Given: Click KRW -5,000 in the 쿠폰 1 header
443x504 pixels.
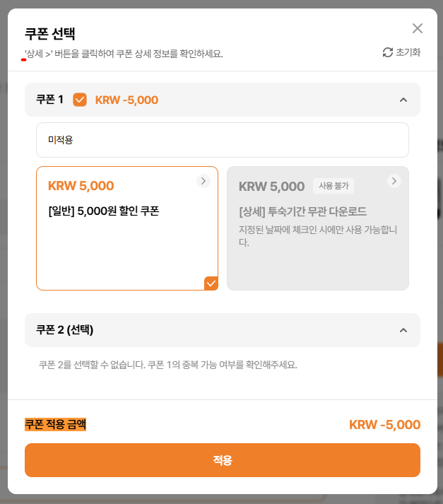Looking at the screenshot, I should [126, 100].
